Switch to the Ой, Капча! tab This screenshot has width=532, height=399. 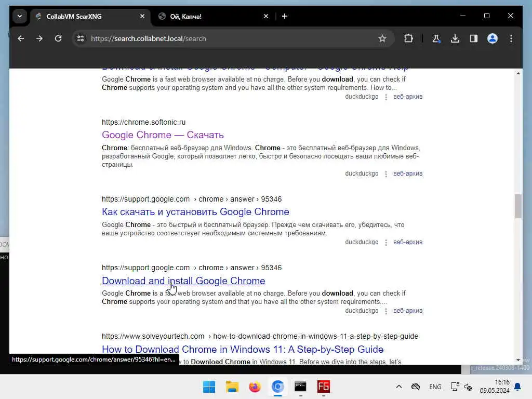[x=214, y=16]
